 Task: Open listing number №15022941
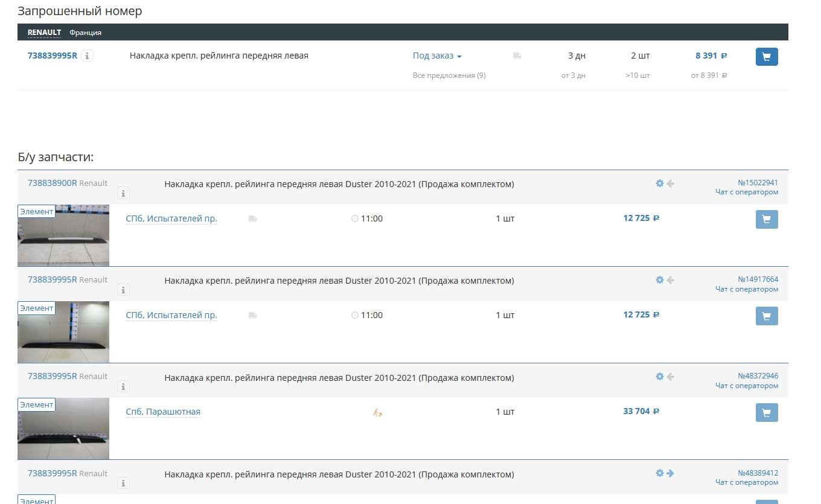pos(758,183)
